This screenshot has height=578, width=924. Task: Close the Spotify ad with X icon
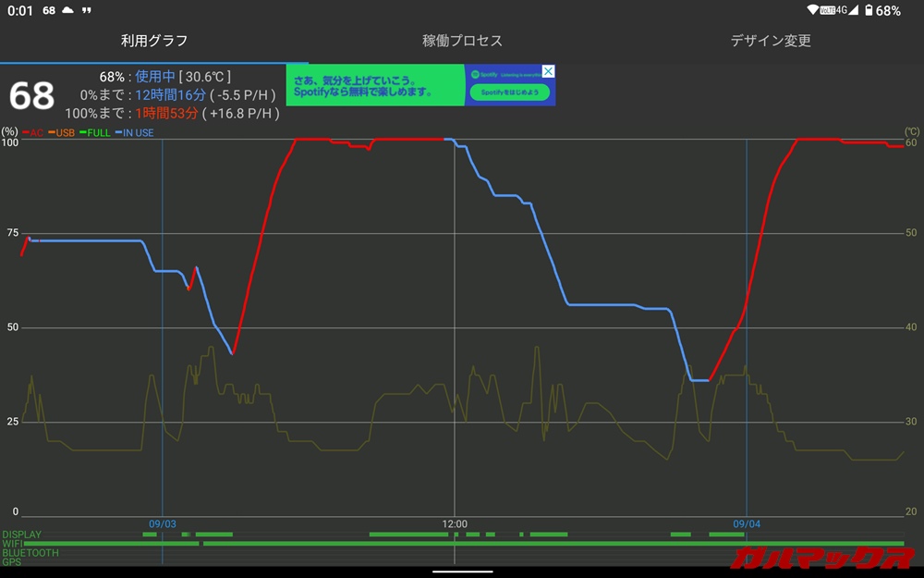coord(548,71)
